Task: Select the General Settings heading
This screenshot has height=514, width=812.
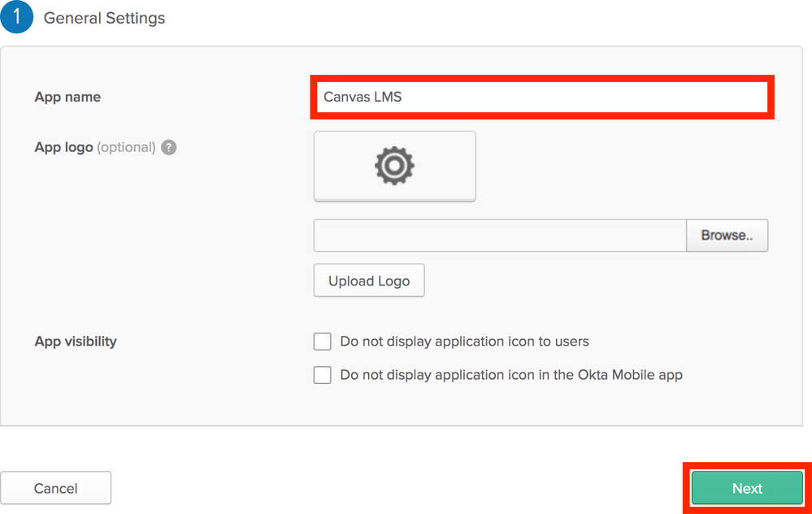Action: point(104,18)
